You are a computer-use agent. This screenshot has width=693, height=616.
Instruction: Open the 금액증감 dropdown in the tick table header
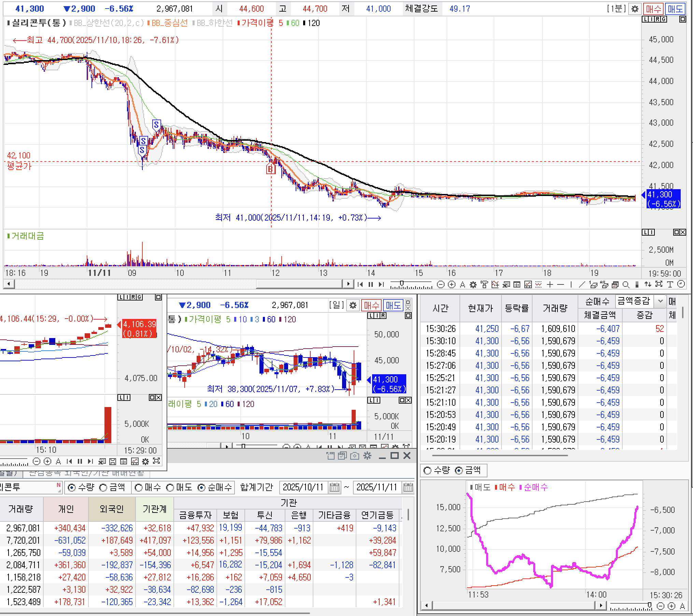(660, 301)
